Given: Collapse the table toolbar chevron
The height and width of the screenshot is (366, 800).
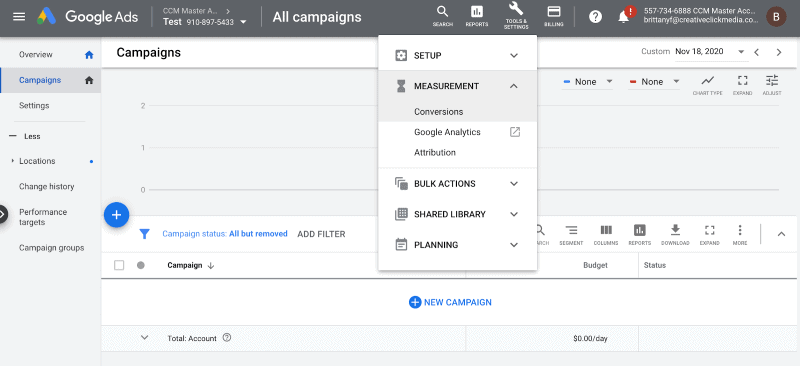Looking at the screenshot, I should [781, 234].
